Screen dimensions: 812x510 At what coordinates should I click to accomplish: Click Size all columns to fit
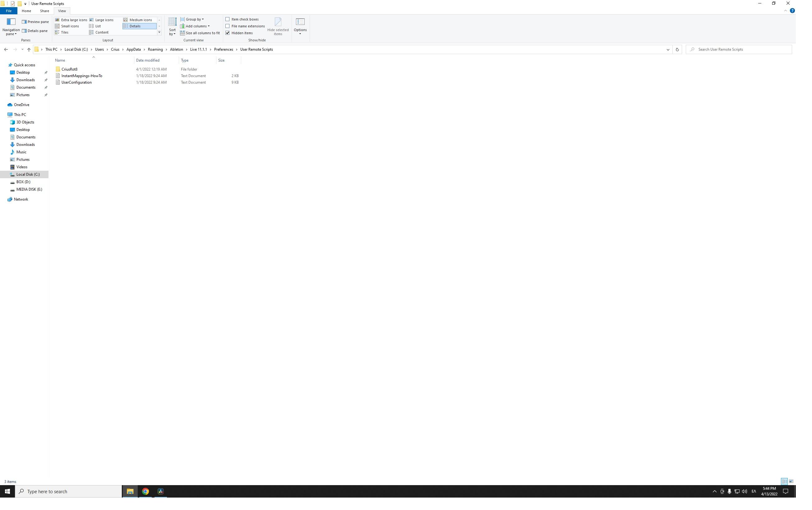pyautogui.click(x=200, y=32)
